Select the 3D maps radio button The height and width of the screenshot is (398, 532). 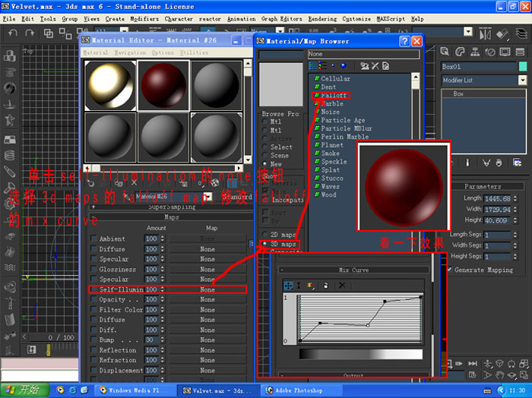tap(264, 244)
